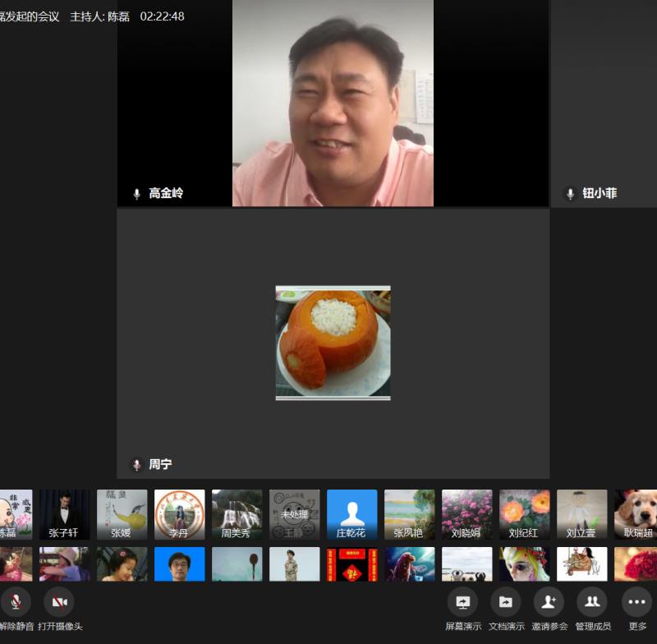Select the 未处理 王静 thumbnail
657x644 pixels.
pos(294,514)
